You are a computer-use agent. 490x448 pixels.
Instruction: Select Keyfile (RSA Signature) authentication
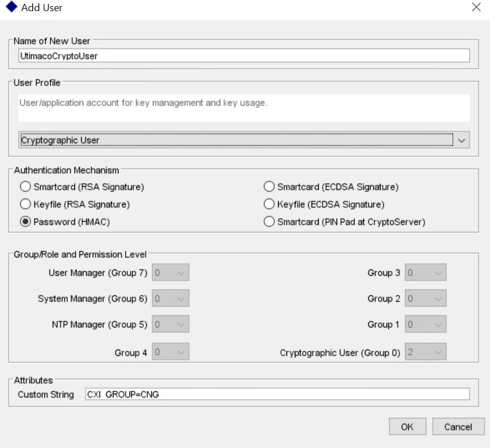pyautogui.click(x=75, y=204)
